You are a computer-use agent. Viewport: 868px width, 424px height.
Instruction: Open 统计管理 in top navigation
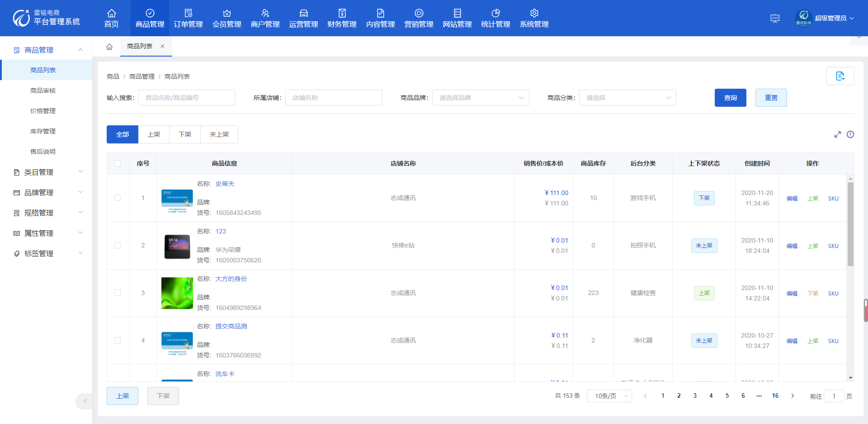(x=496, y=18)
